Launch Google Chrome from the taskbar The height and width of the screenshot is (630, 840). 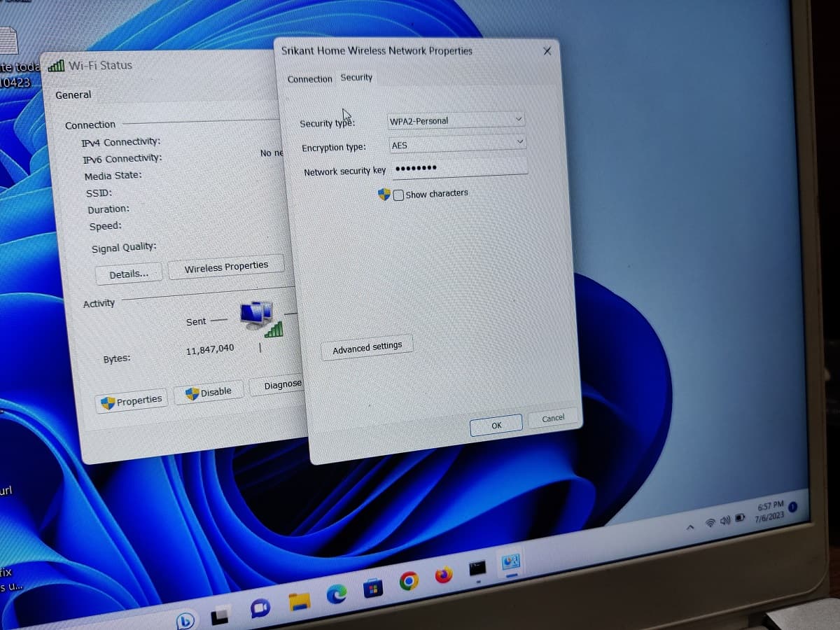409,580
